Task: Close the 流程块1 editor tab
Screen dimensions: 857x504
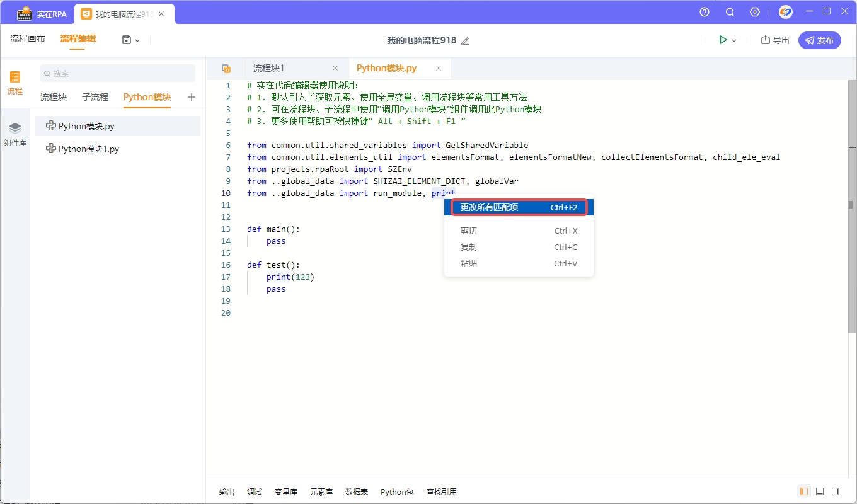Action: (x=335, y=68)
